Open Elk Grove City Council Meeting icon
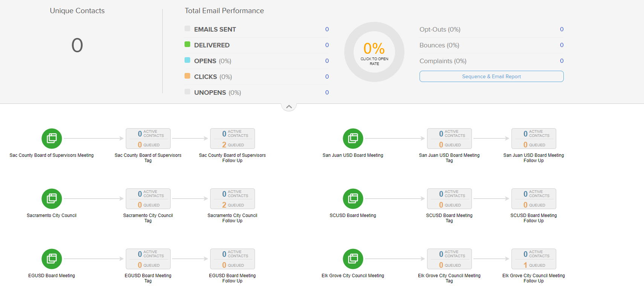Image resolution: width=644 pixels, height=302 pixels. coord(353,259)
